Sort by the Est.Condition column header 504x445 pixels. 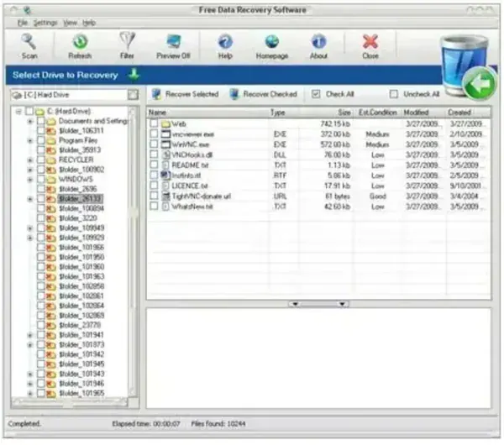tap(378, 113)
